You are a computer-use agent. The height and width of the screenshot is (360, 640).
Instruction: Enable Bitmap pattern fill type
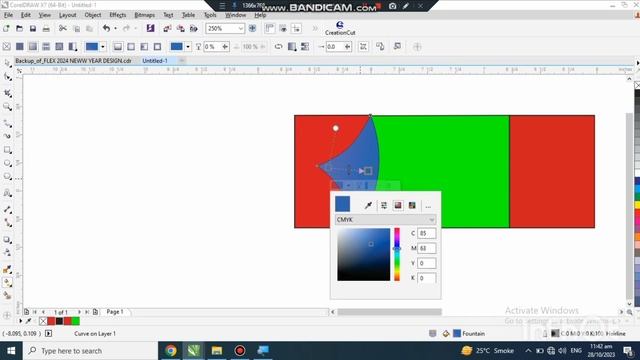click(x=59, y=47)
